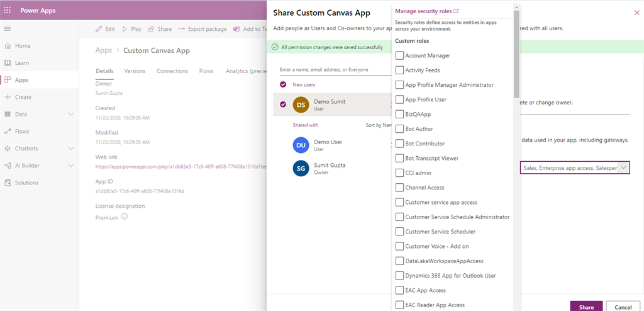Expand the Data section chevron
The height and width of the screenshot is (311, 644).
tap(71, 115)
